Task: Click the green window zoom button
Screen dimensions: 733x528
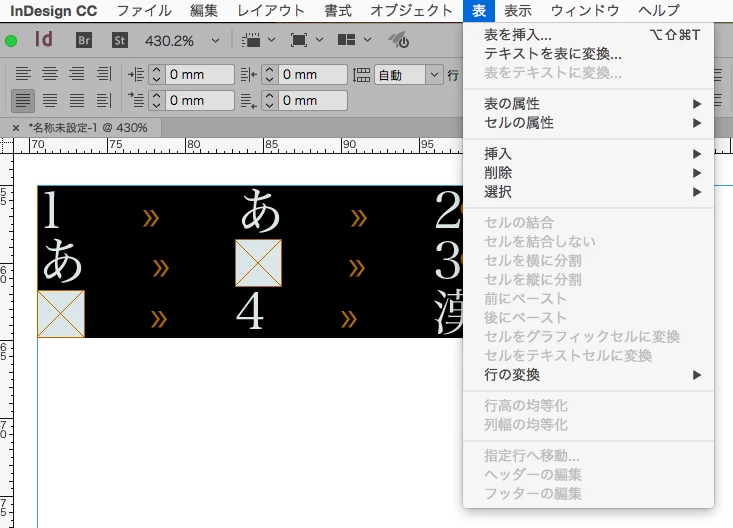Action: 11,41
